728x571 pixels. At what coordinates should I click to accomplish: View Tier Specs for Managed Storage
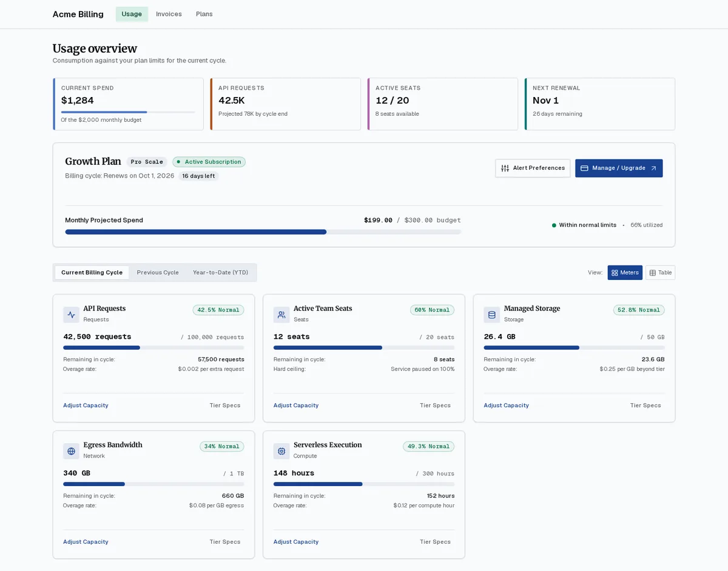[x=645, y=406]
